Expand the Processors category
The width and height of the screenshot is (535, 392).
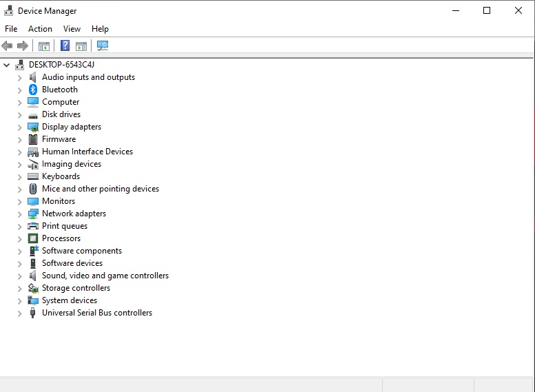(20, 238)
